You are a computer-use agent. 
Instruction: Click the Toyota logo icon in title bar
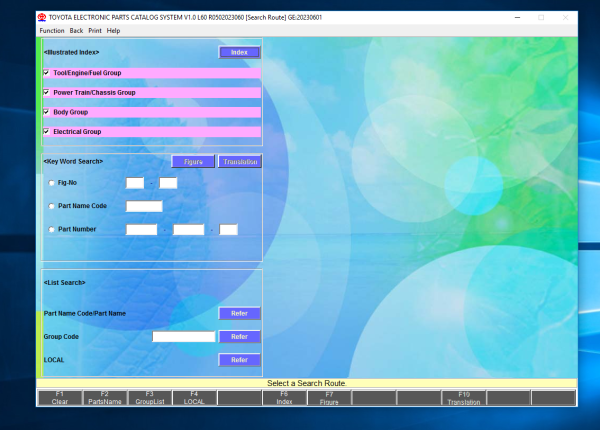point(42,17)
